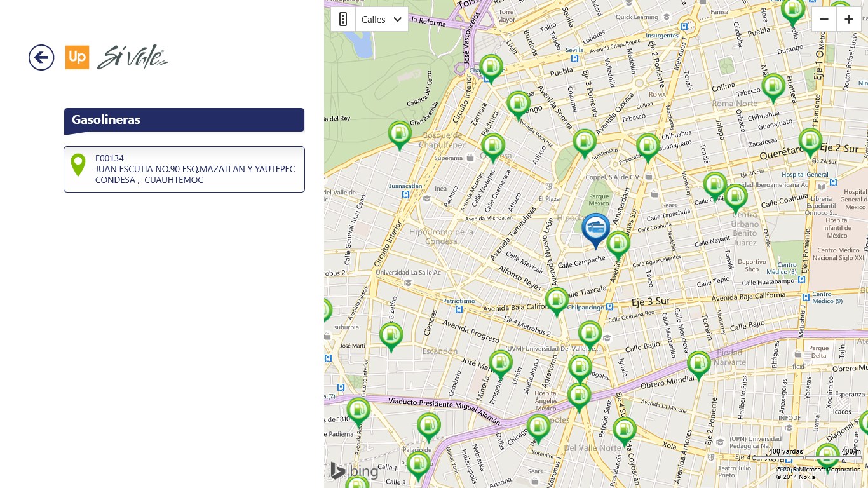Click gas station pin on Obrero Mundial
This screenshot has height=488, width=868.
tap(698, 363)
